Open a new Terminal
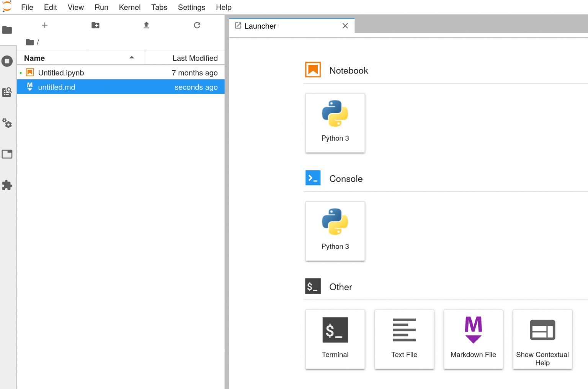This screenshot has height=389, width=588. coord(335,339)
